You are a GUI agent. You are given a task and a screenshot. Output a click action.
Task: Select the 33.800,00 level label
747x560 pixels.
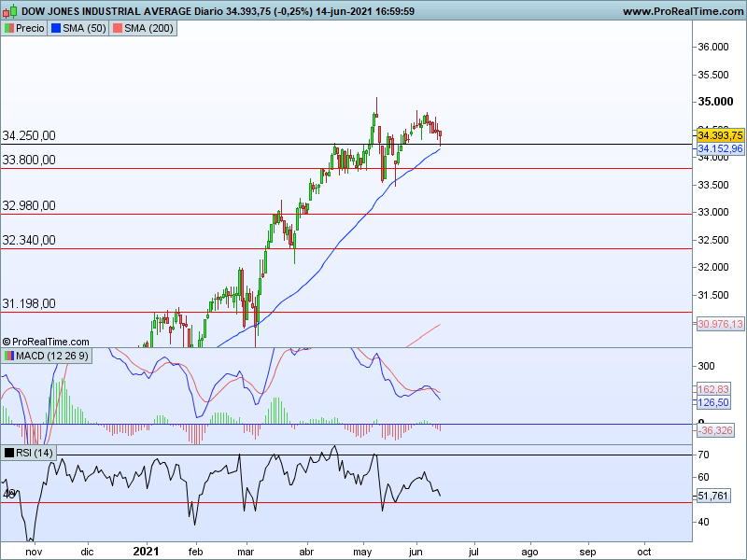tap(29, 160)
